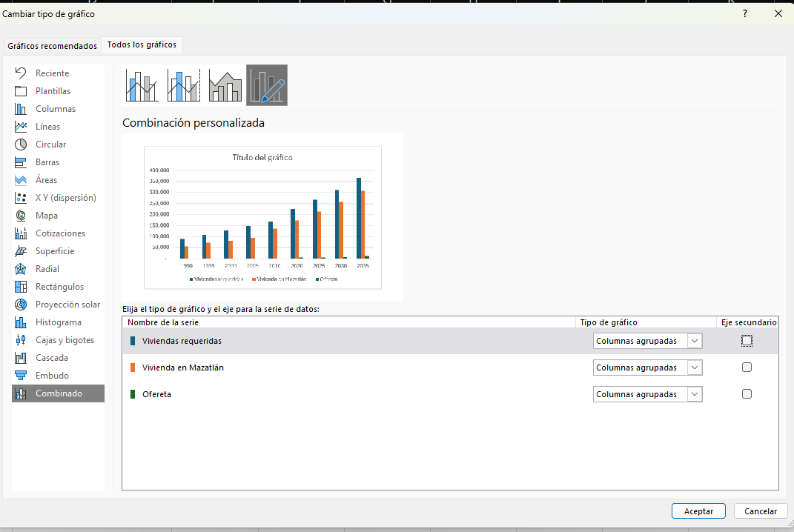Enable secondary axis for Viviendas requeridas
This screenshot has height=532, width=794.
pyautogui.click(x=747, y=341)
